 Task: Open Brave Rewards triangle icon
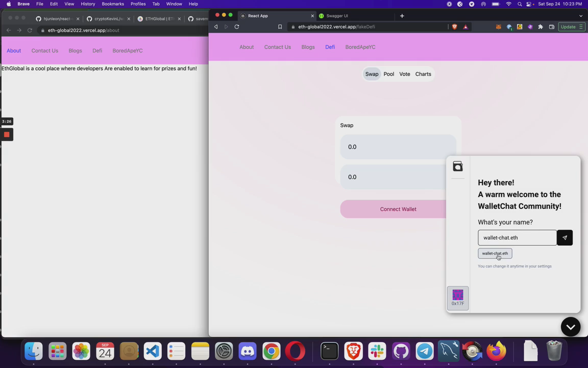point(465,27)
